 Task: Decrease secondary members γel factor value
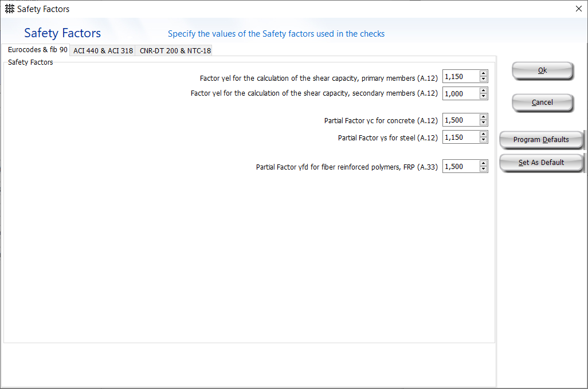[483, 96]
